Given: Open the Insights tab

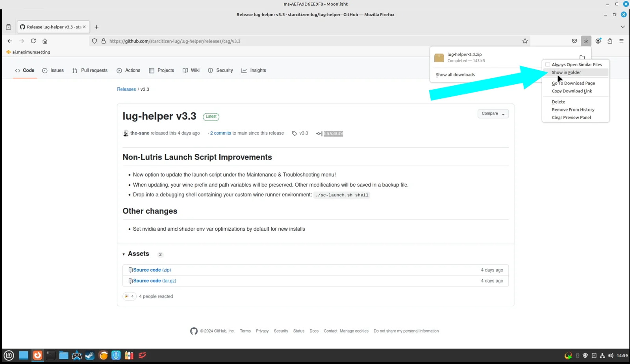Looking at the screenshot, I should (254, 70).
